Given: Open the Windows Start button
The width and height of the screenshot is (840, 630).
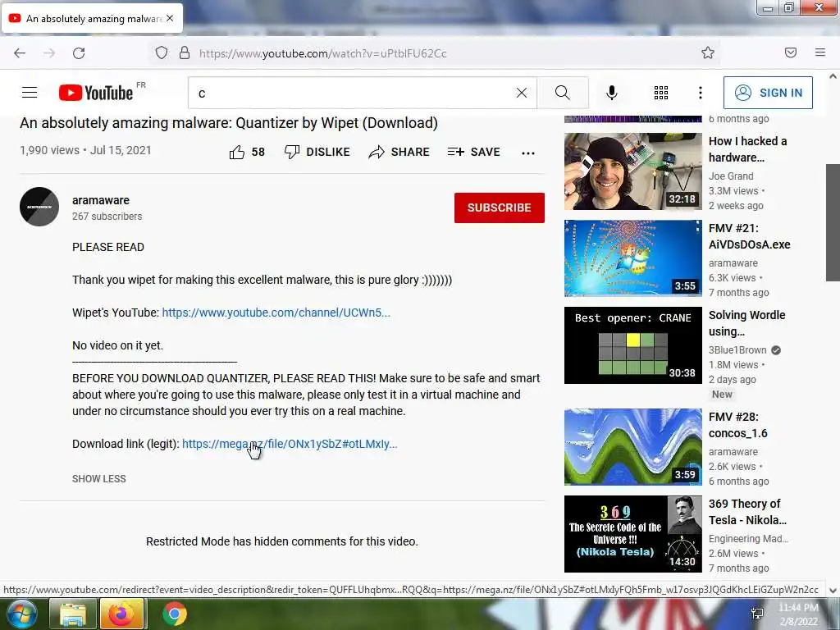Looking at the screenshot, I should 21,614.
